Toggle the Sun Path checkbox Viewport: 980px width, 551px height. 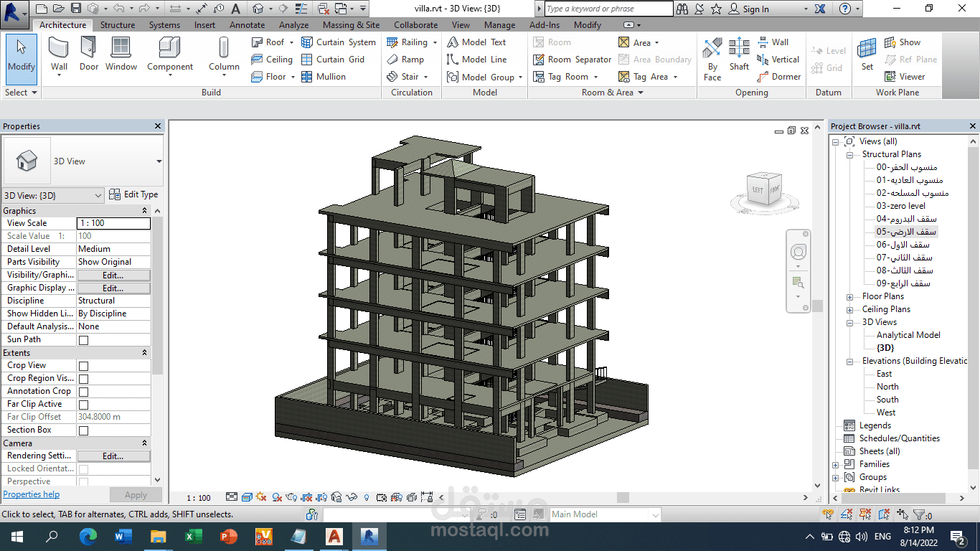(x=83, y=340)
